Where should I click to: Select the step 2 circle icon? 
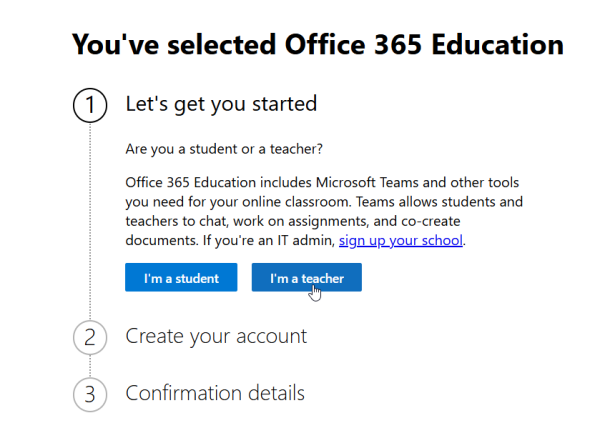pyautogui.click(x=90, y=337)
